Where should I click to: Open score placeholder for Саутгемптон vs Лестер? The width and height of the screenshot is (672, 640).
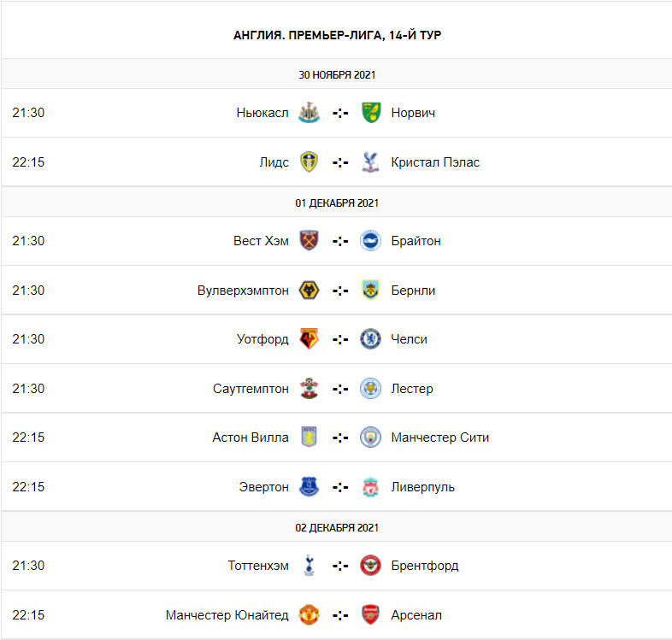pos(340,389)
